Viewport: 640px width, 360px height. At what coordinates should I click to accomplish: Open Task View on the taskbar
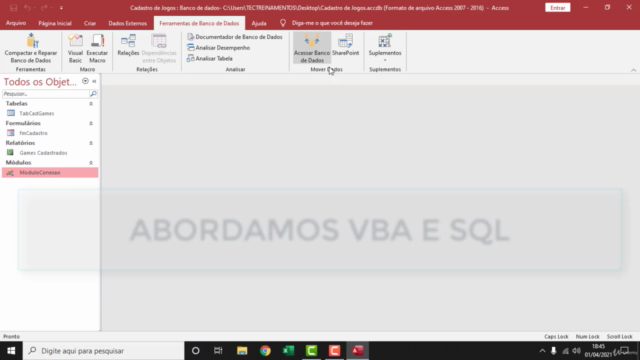pos(218,351)
